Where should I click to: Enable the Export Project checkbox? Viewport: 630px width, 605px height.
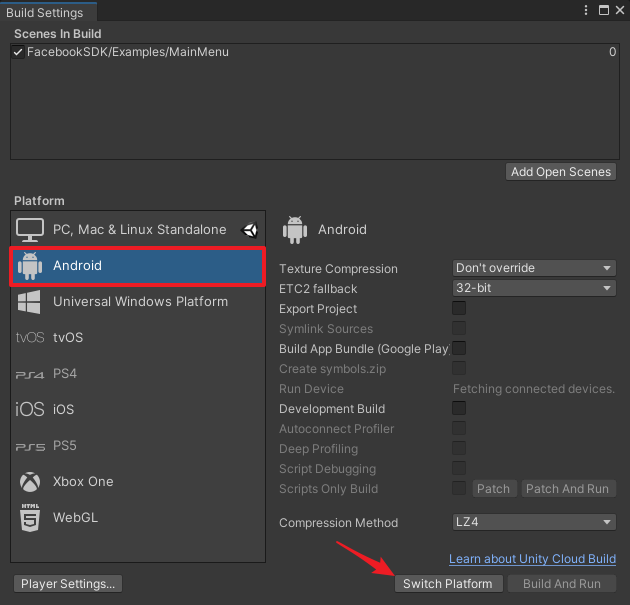pyautogui.click(x=459, y=308)
